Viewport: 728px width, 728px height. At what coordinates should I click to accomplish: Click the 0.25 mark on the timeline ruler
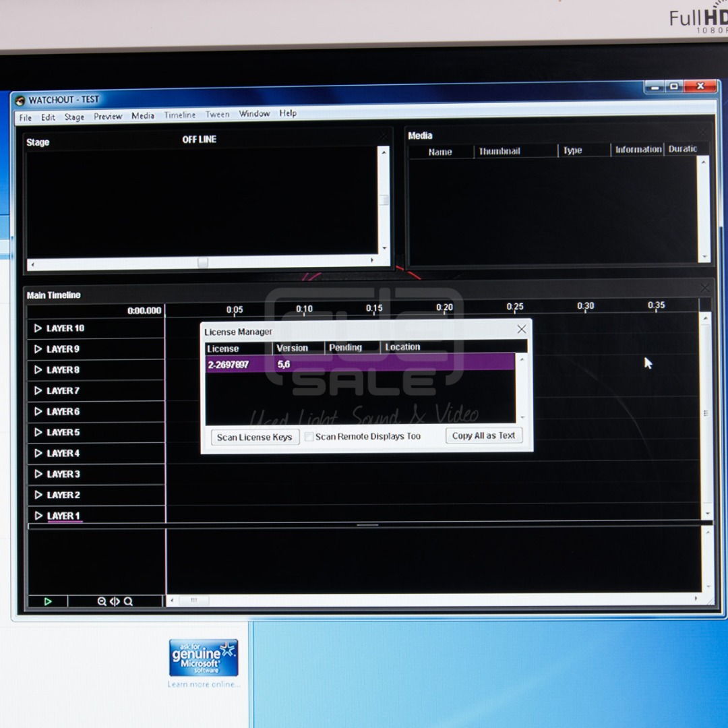(x=515, y=307)
